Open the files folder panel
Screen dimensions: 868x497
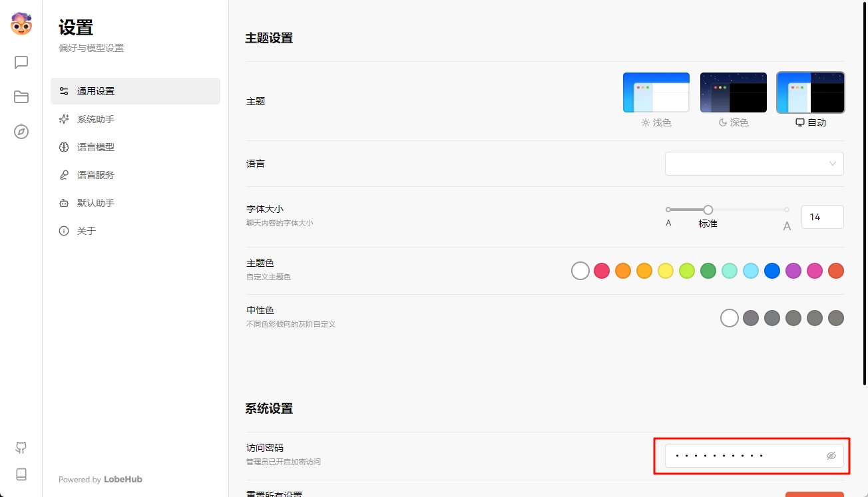click(21, 96)
